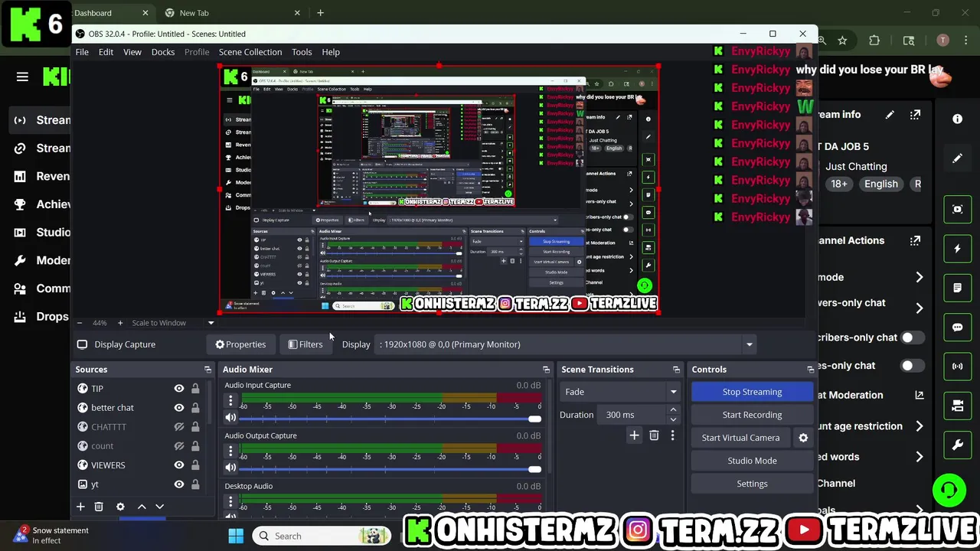The width and height of the screenshot is (980, 551).
Task: Open the Tools menu
Action: 302,52
